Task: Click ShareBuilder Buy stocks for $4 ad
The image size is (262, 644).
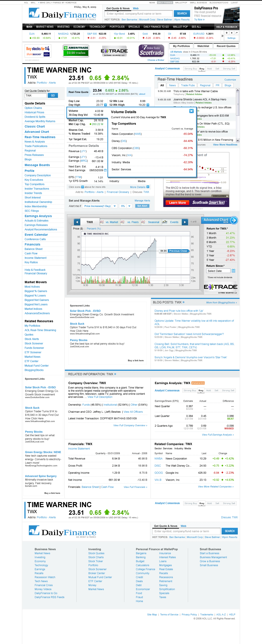Action: tap(38, 51)
